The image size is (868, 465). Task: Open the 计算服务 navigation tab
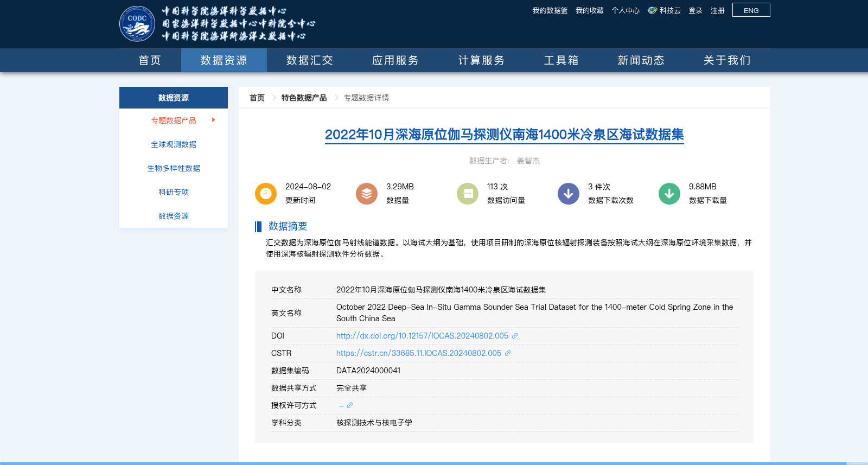[x=481, y=60]
